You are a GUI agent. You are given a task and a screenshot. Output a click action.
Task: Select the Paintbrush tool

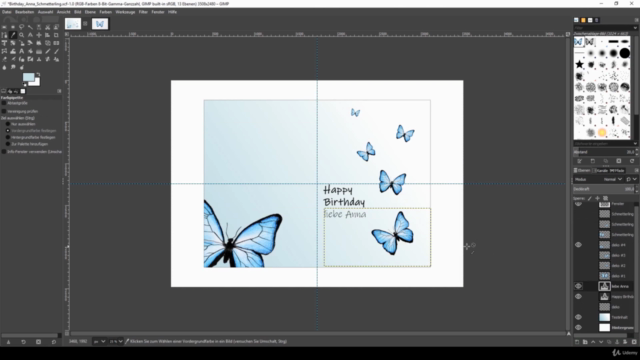[x=56, y=51]
